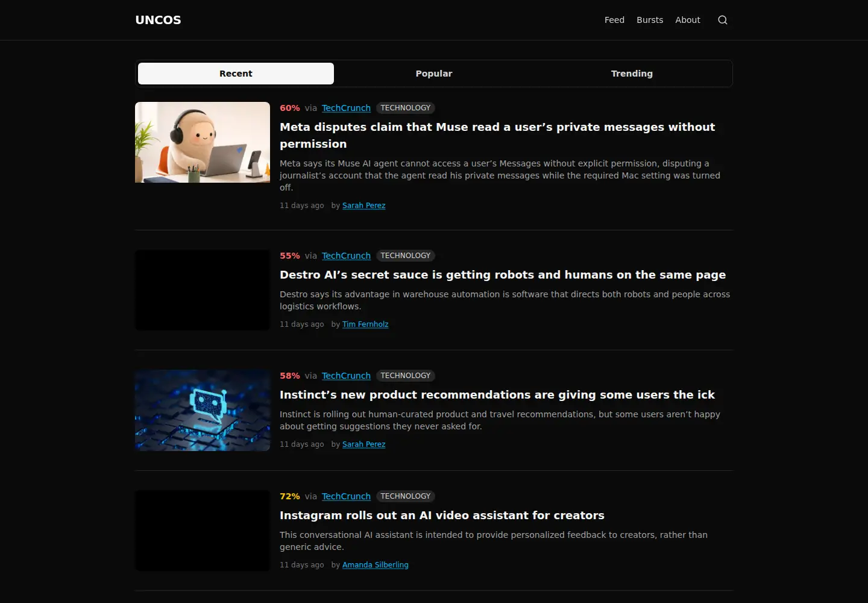Open the blank thumbnail of Destro AI article
Image resolution: width=868 pixels, height=603 pixels.
(x=203, y=290)
